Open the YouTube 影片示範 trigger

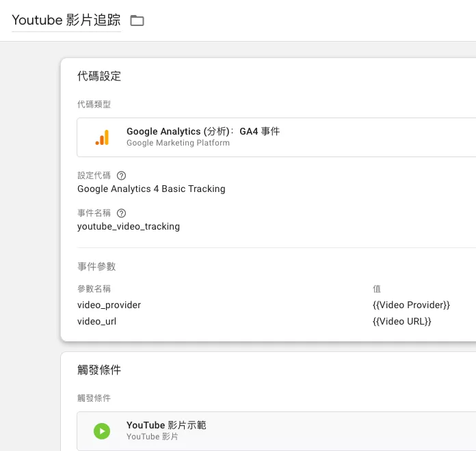pos(276,431)
